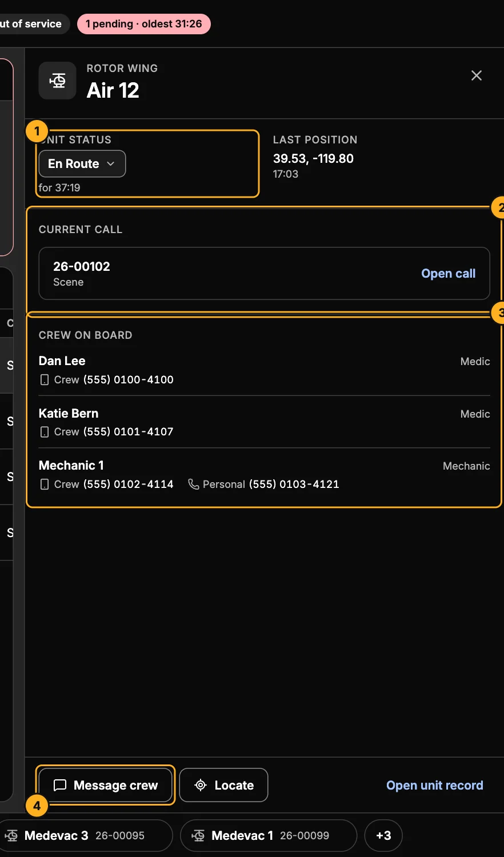Click Mechanic 1 crew number (555) 0102-4114
The height and width of the screenshot is (857, 504).
coord(129,484)
